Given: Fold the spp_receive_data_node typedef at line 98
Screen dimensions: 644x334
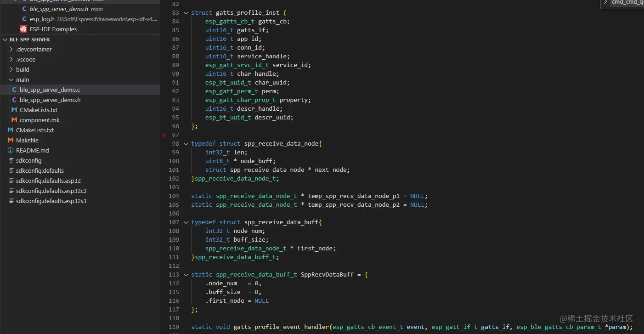Looking at the screenshot, I should point(186,144).
